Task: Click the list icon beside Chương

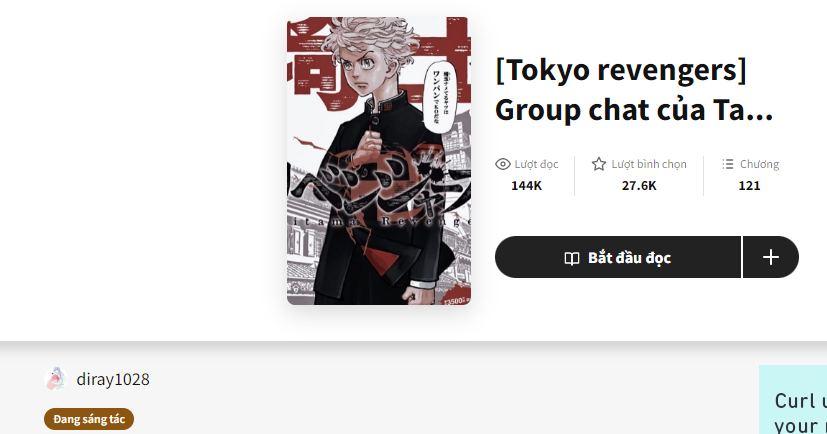Action: click(728, 164)
